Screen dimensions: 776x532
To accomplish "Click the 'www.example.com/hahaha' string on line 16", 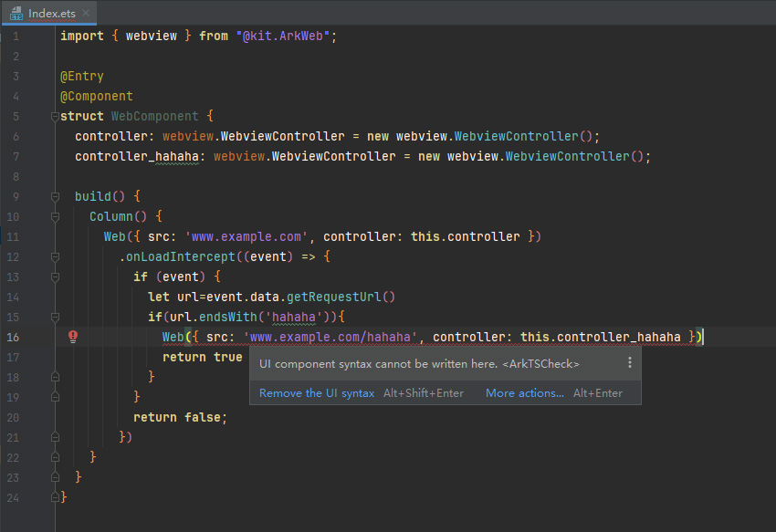I will point(330,337).
